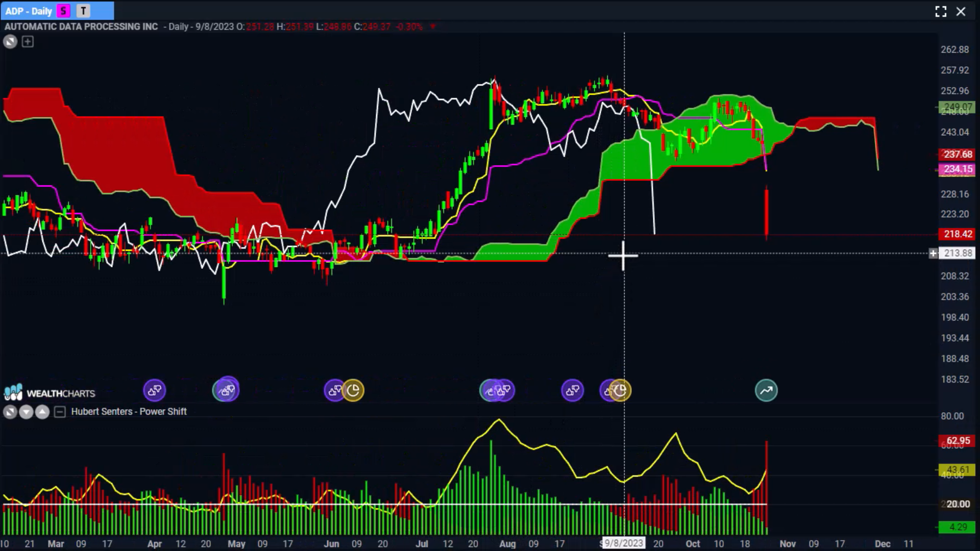Click the Jun label on time axis
The height and width of the screenshot is (551, 980).
331,544
